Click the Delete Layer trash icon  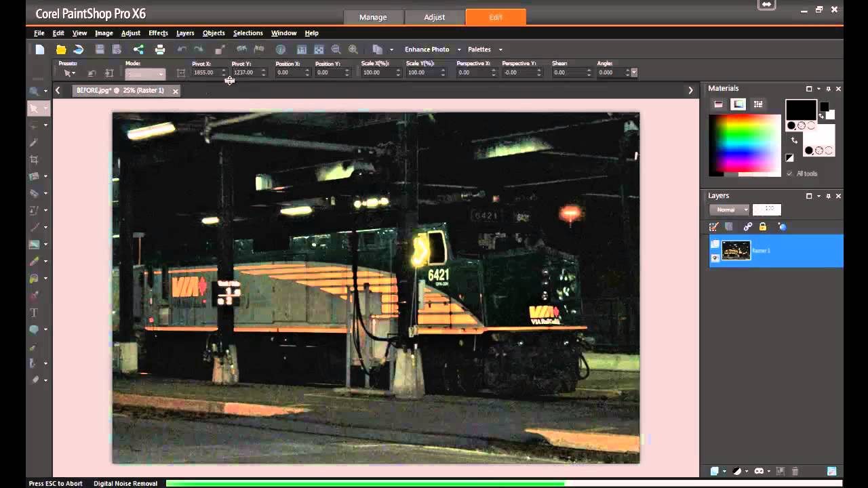[x=795, y=471]
